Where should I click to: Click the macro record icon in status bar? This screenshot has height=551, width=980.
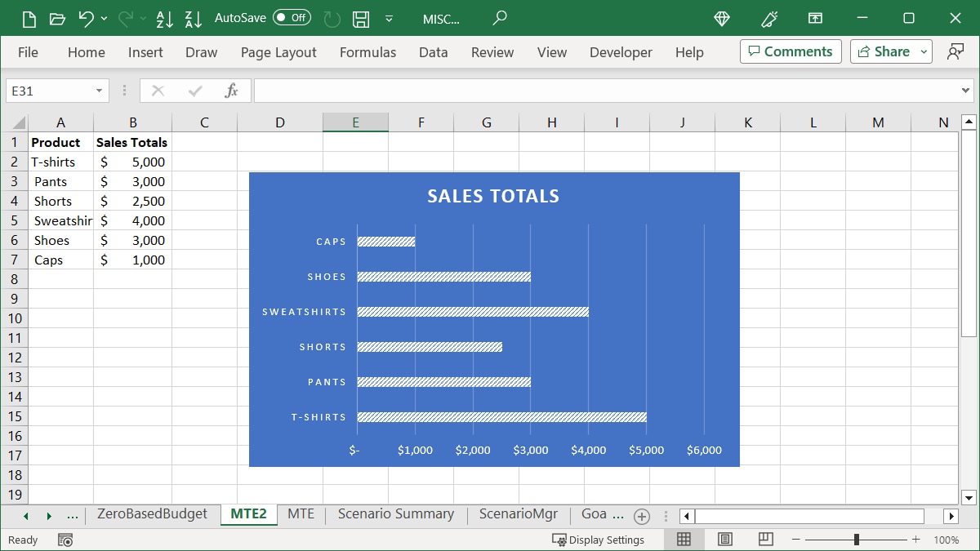pyautogui.click(x=65, y=540)
